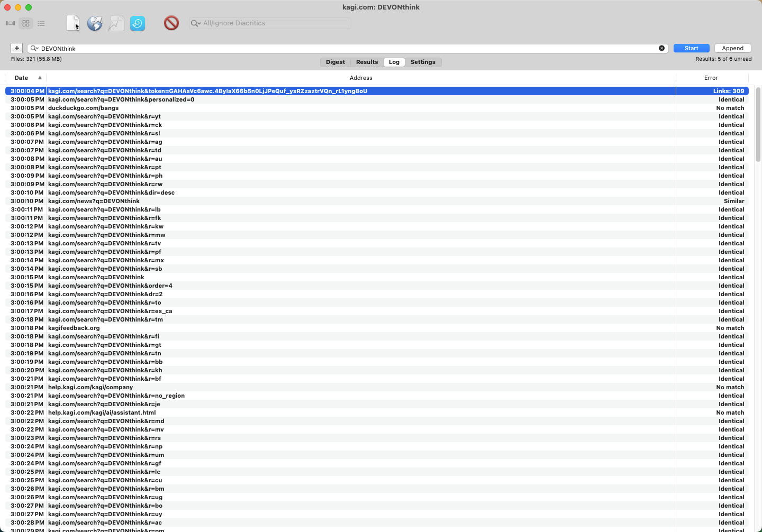Select the Log tab
The height and width of the screenshot is (532, 762).
tap(394, 62)
